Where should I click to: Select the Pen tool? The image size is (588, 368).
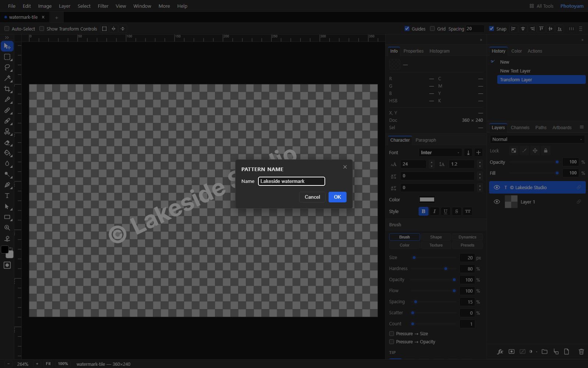coord(7,185)
